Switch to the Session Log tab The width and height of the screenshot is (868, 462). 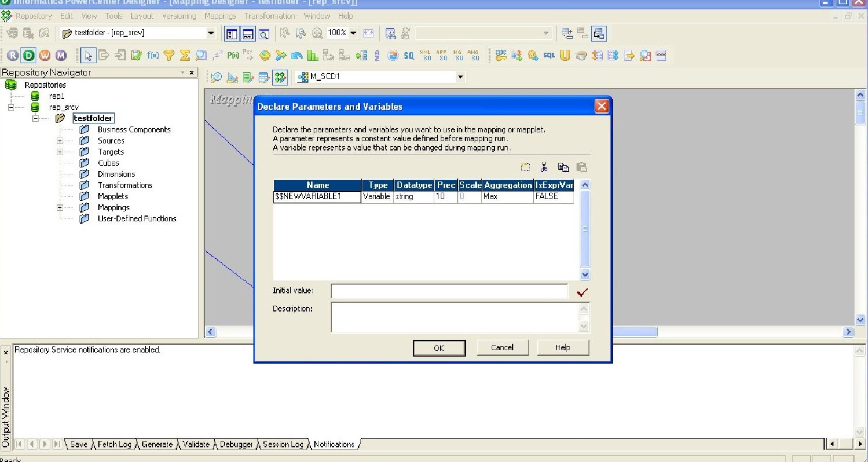click(283, 444)
